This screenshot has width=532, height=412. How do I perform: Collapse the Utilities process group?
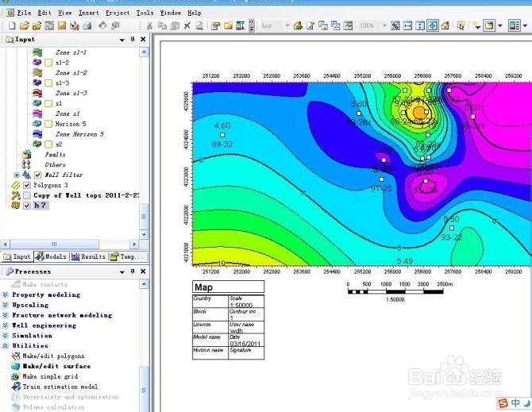[x=6, y=345]
